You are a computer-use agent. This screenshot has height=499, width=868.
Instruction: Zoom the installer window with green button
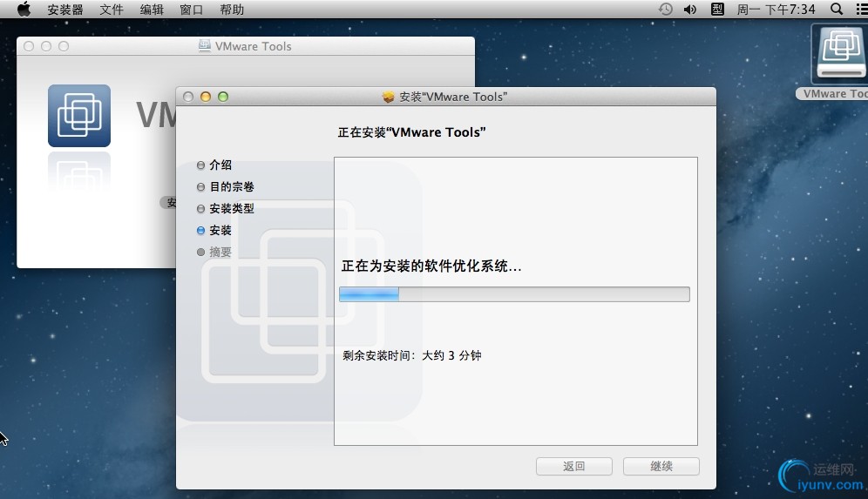(x=223, y=97)
